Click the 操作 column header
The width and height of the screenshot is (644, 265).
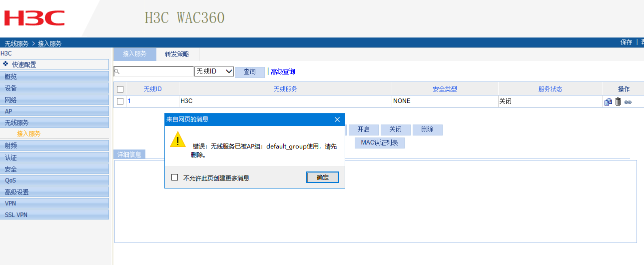click(x=624, y=89)
